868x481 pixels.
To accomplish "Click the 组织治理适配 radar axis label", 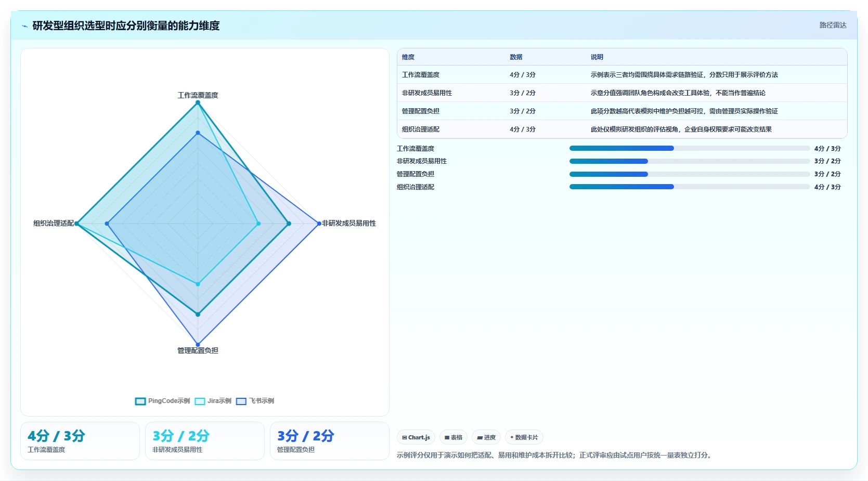I will (x=54, y=223).
